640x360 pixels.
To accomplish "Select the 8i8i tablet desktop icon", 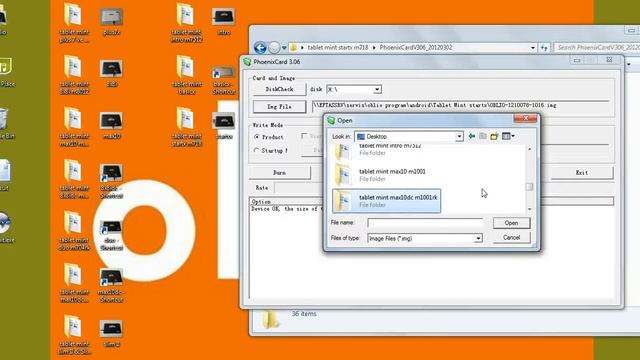I will 111,73.
